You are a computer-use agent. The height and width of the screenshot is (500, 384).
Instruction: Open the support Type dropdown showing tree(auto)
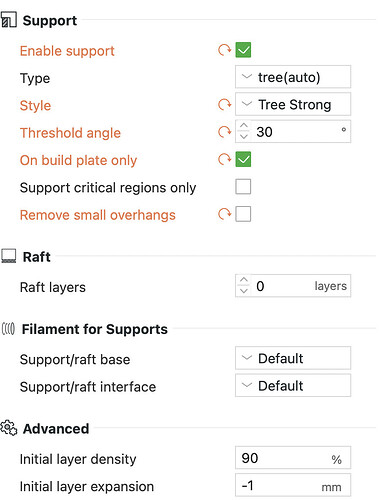pyautogui.click(x=293, y=77)
